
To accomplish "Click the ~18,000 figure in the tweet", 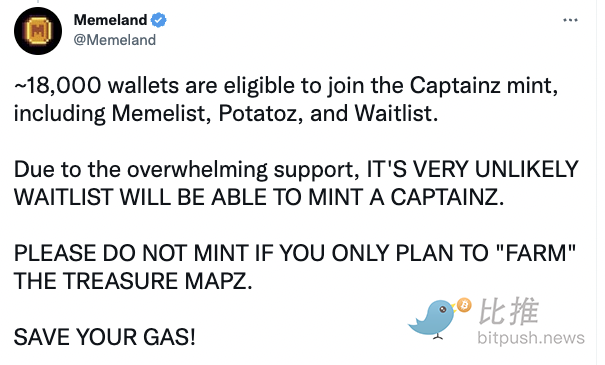I will point(58,85).
